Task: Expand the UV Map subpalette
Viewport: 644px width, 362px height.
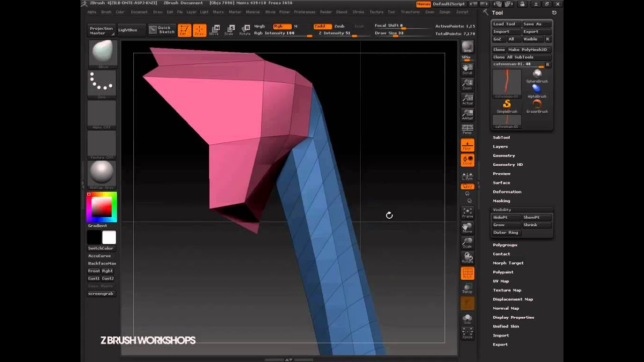Action: (x=501, y=281)
